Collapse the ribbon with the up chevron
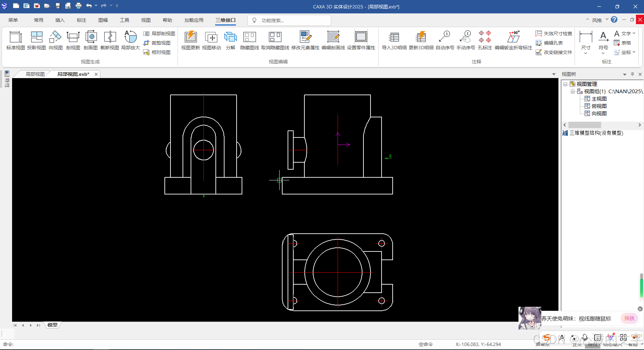 [588, 20]
